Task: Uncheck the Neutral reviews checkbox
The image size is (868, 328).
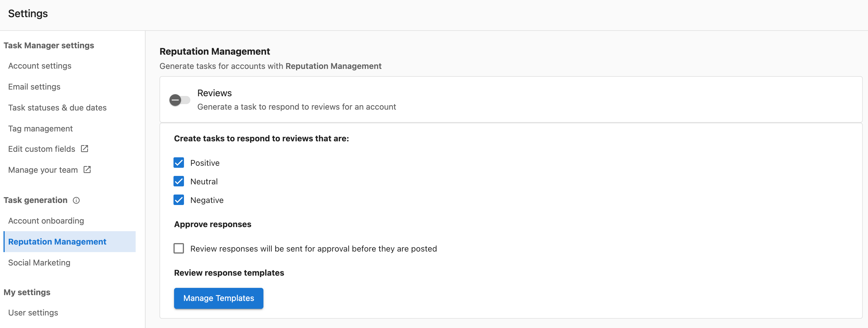Action: tap(179, 181)
